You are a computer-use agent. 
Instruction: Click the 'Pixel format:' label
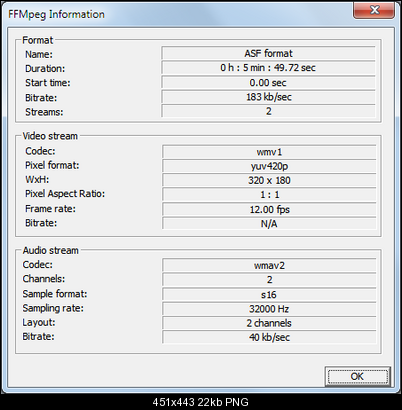pos(52,165)
